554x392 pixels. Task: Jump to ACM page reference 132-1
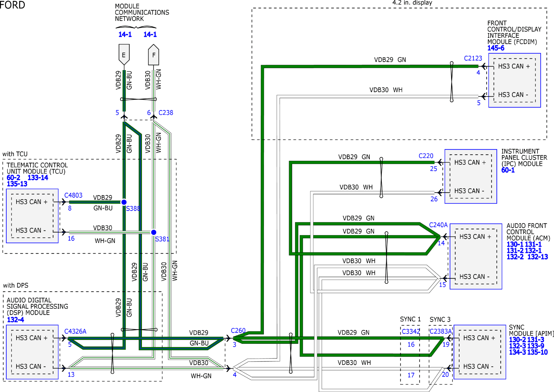(x=533, y=251)
